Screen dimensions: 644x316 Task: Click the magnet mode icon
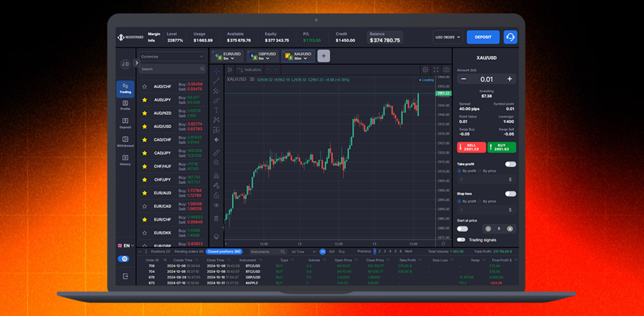216,176
